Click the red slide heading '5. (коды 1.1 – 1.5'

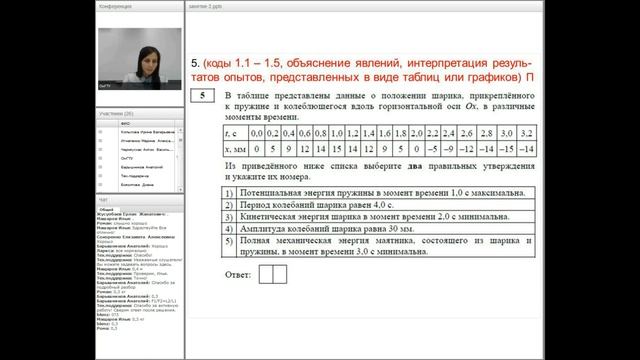click(362, 70)
